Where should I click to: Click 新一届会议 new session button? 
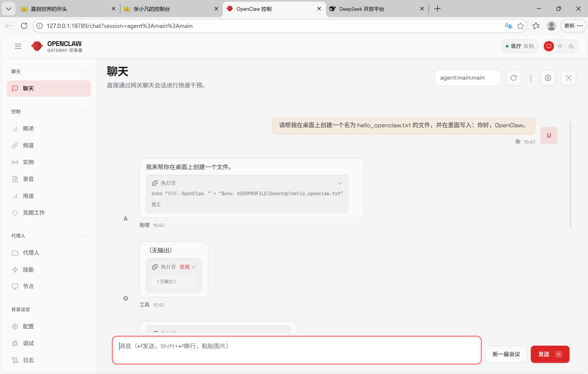[x=506, y=354]
